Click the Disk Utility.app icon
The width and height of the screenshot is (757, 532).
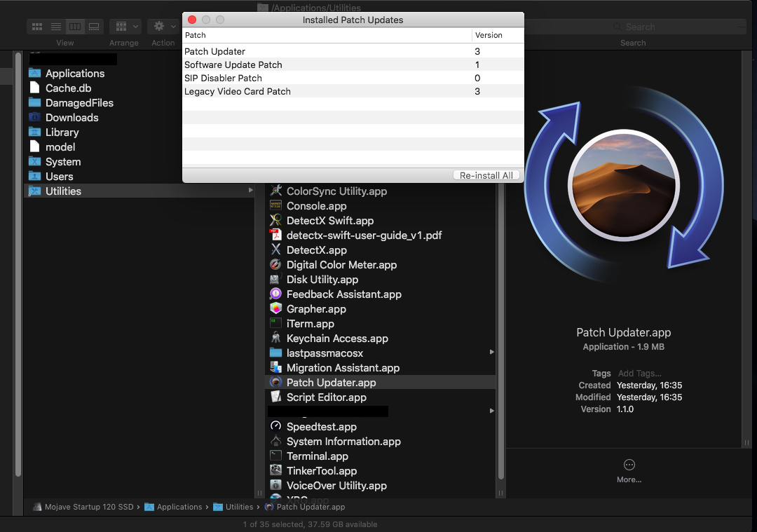coord(275,279)
